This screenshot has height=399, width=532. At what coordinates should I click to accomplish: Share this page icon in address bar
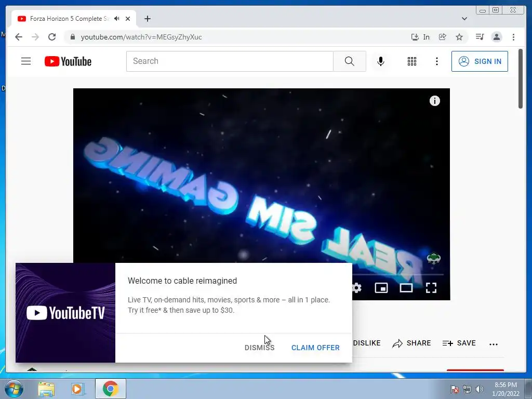click(442, 37)
